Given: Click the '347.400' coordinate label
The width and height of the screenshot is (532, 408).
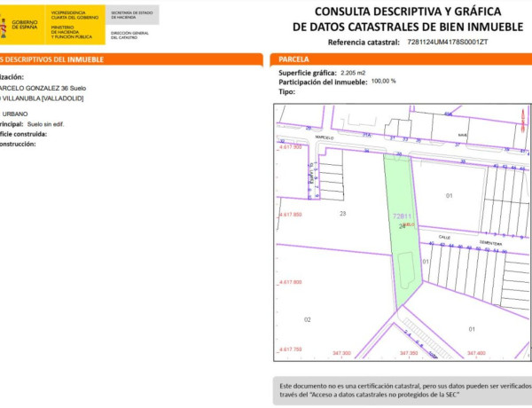Looking at the screenshot, I should tap(476, 353).
